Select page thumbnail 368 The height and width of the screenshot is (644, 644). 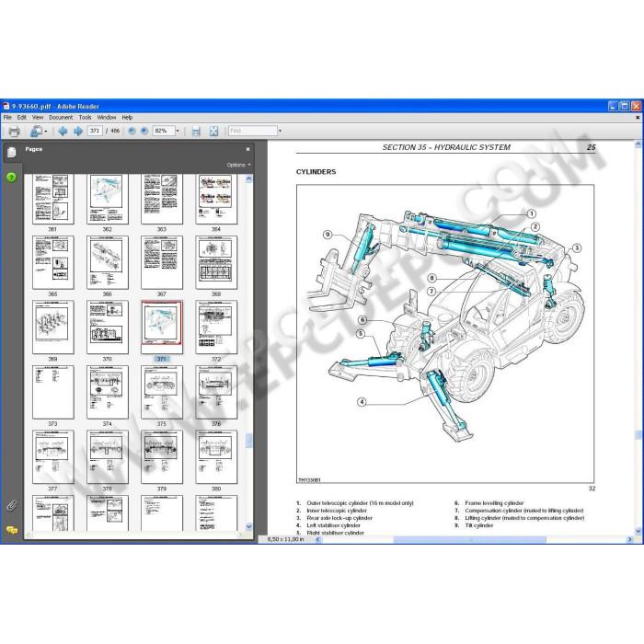(216, 262)
